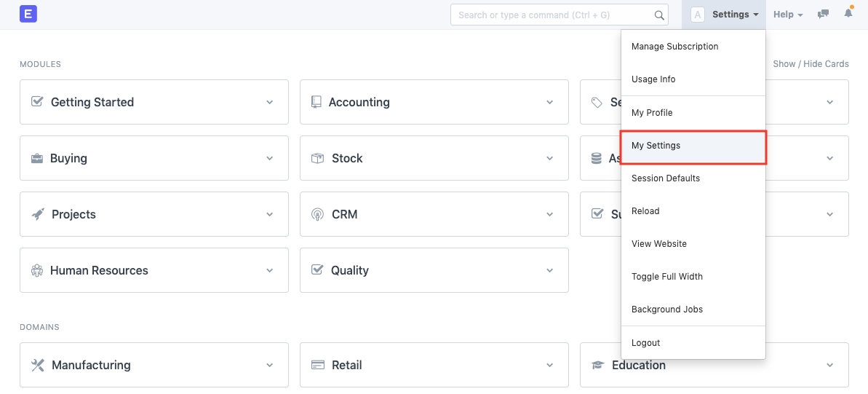
Task: Click the Show / Hide Cards link
Action: coord(811,64)
